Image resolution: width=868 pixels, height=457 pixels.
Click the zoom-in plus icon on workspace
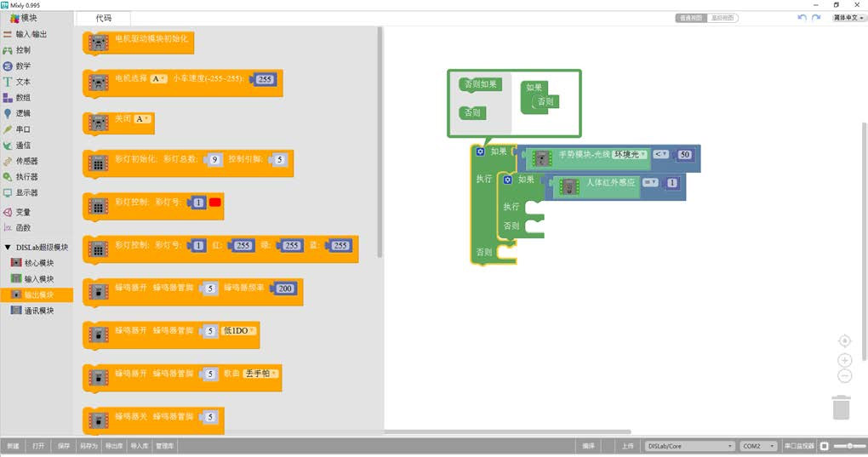click(844, 360)
